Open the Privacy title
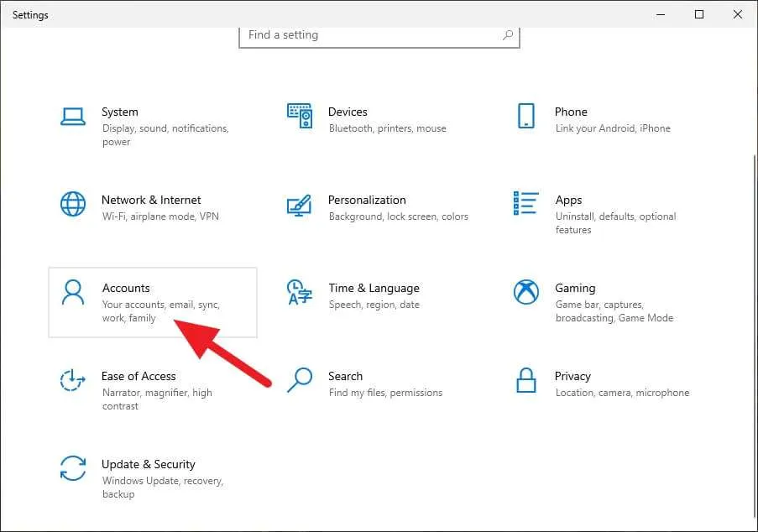Screen dimensions: 758x532 (572, 376)
